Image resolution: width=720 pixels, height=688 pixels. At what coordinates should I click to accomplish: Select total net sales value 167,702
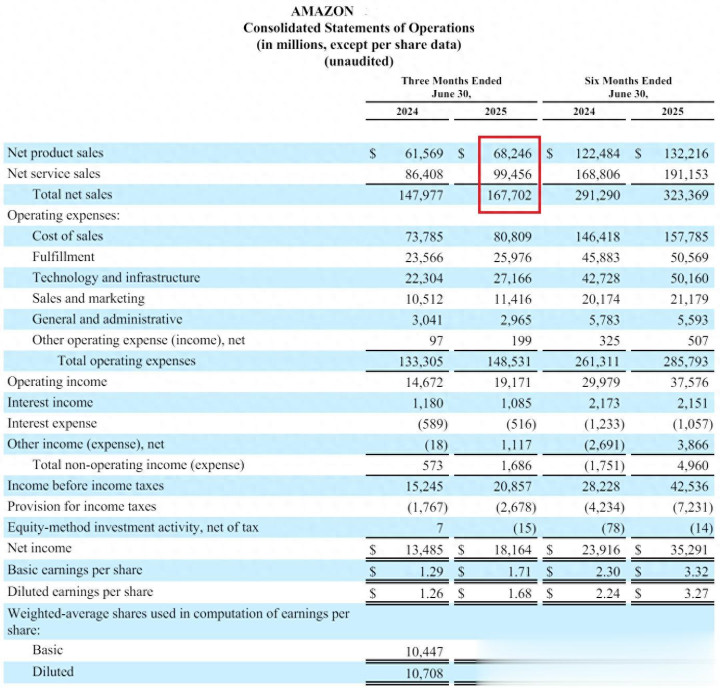point(509,195)
